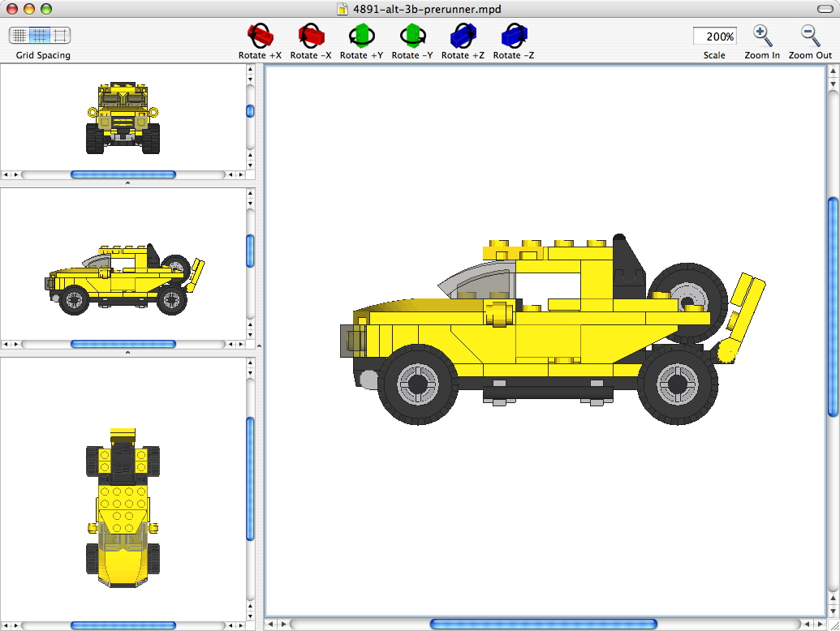Zoom in on the model view
Image resolution: width=840 pixels, height=631 pixels.
[761, 36]
